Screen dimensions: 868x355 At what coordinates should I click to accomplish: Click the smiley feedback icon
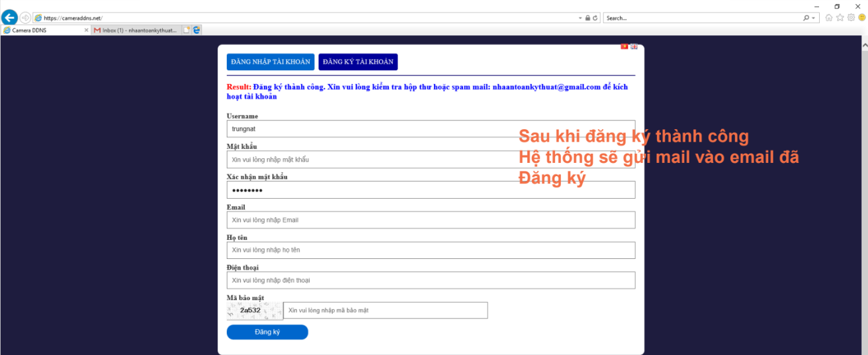pyautogui.click(x=861, y=18)
